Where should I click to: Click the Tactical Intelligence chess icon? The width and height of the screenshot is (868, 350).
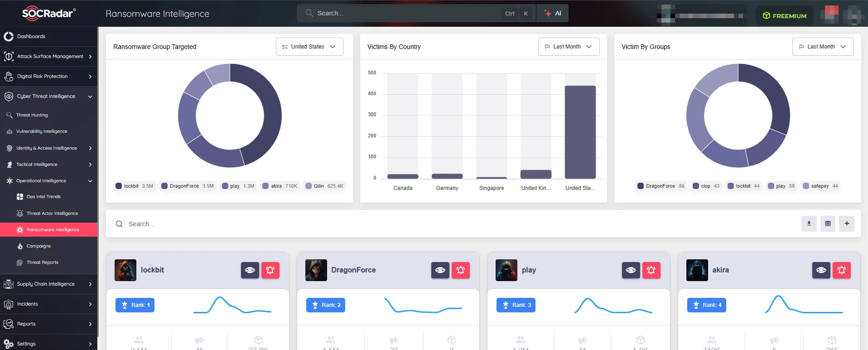pyautogui.click(x=10, y=165)
